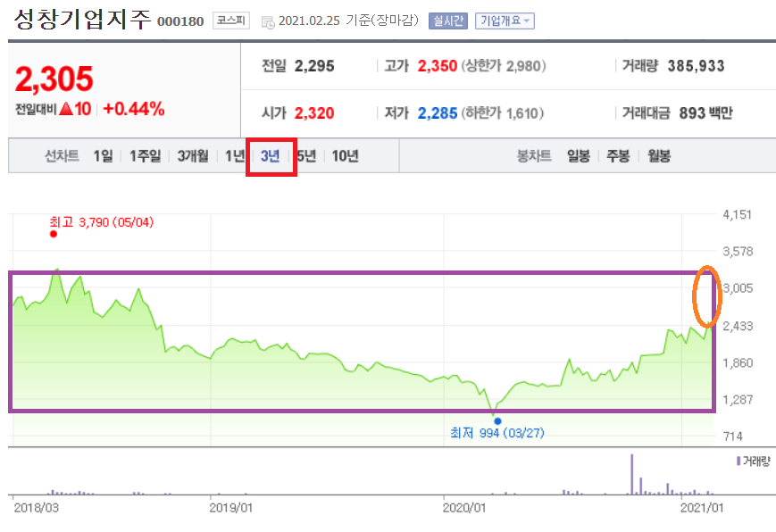Select the 1년 line chart period
Image resolution: width=776 pixels, height=532 pixels.
click(235, 156)
